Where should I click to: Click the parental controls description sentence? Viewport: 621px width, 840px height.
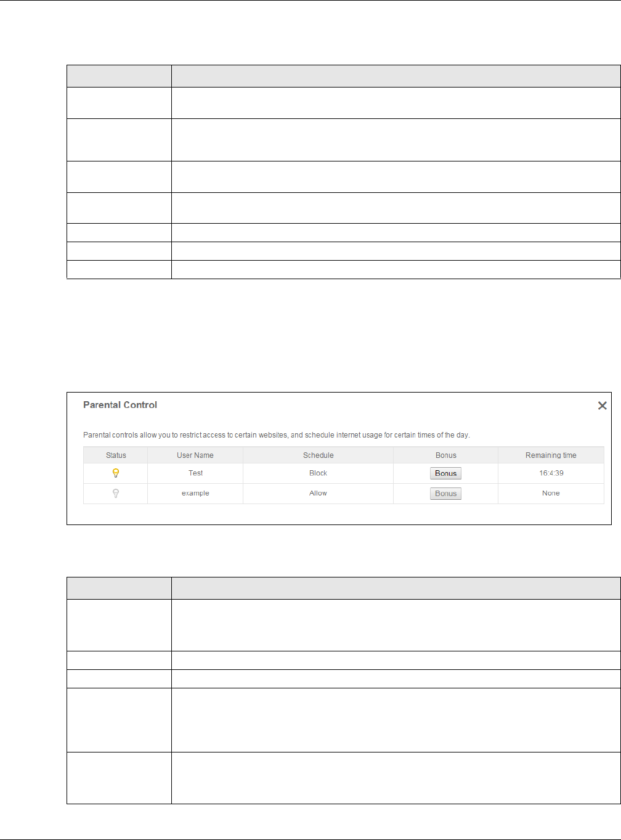[x=277, y=435]
